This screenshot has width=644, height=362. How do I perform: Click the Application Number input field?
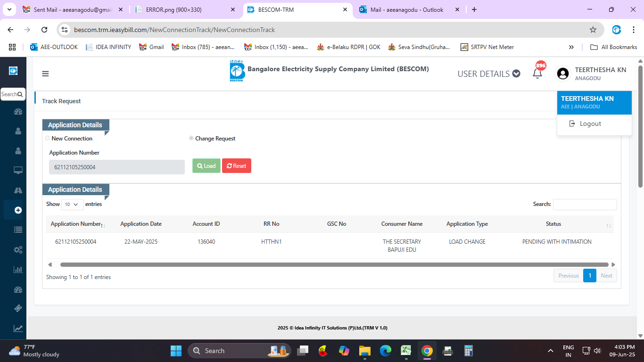117,167
